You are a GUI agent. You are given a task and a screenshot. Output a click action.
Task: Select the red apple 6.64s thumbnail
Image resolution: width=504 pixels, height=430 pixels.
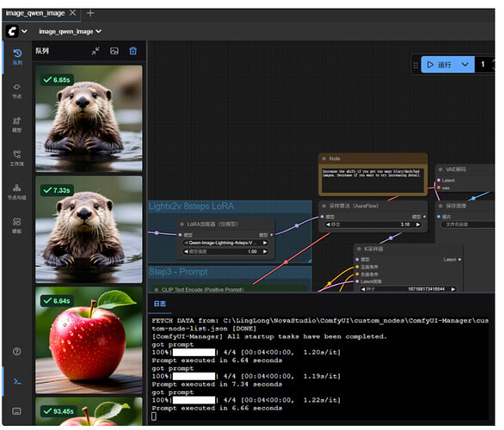pyautogui.click(x=89, y=341)
